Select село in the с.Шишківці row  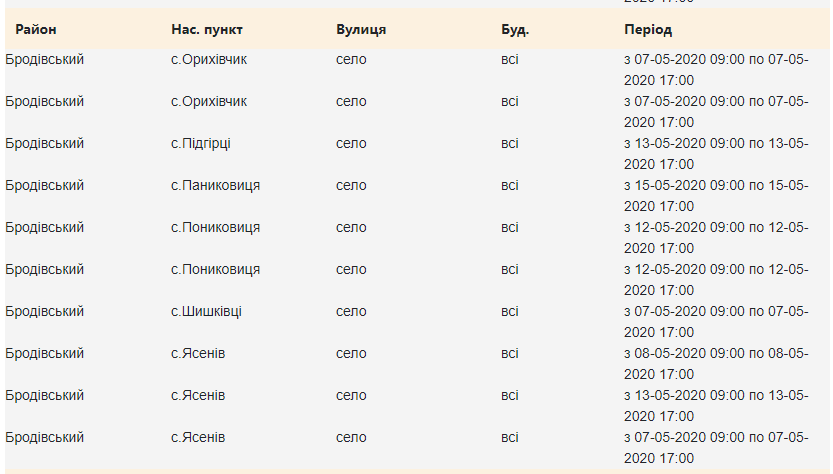coord(351,312)
